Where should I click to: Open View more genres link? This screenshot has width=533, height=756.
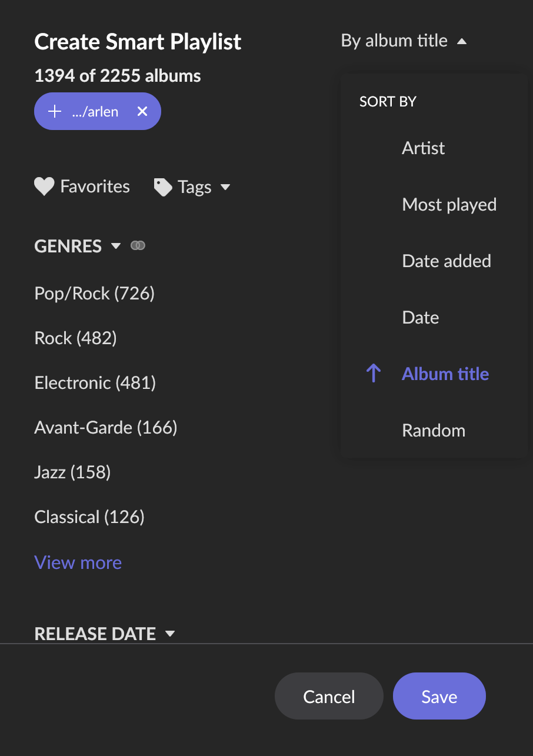78,562
